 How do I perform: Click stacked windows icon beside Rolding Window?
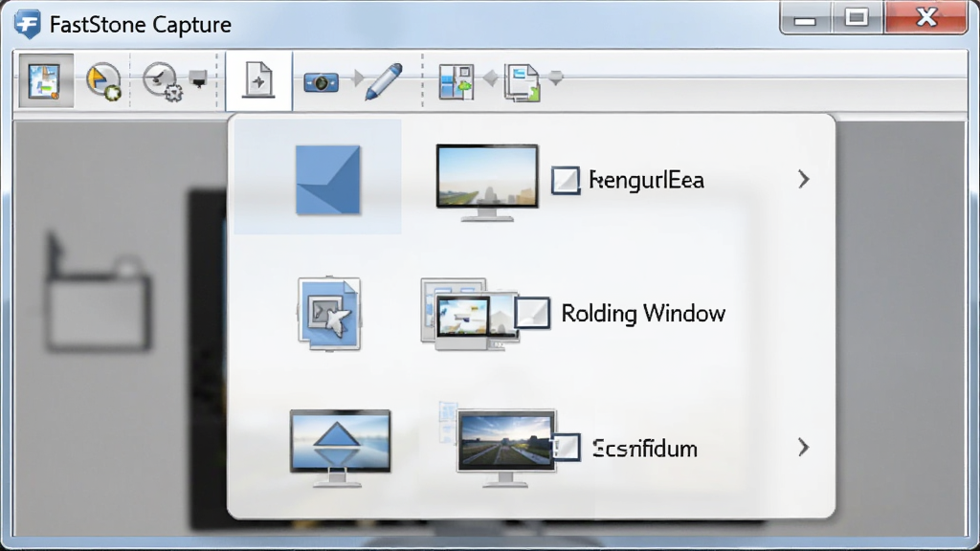(469, 314)
